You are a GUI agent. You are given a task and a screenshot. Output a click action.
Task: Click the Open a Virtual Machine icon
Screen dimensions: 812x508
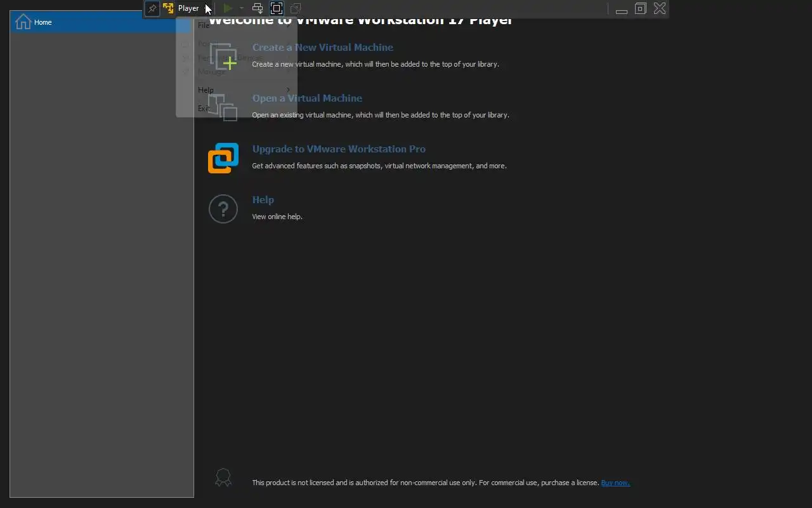coord(223,107)
